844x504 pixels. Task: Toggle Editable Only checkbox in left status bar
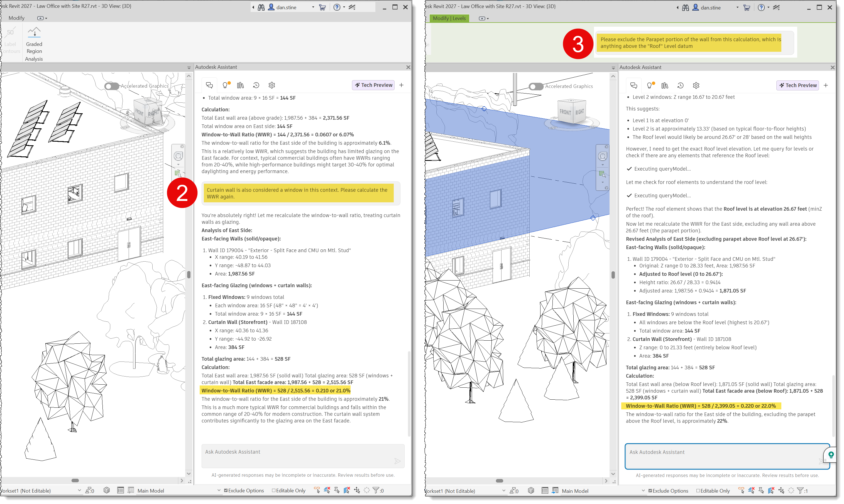coord(273,491)
